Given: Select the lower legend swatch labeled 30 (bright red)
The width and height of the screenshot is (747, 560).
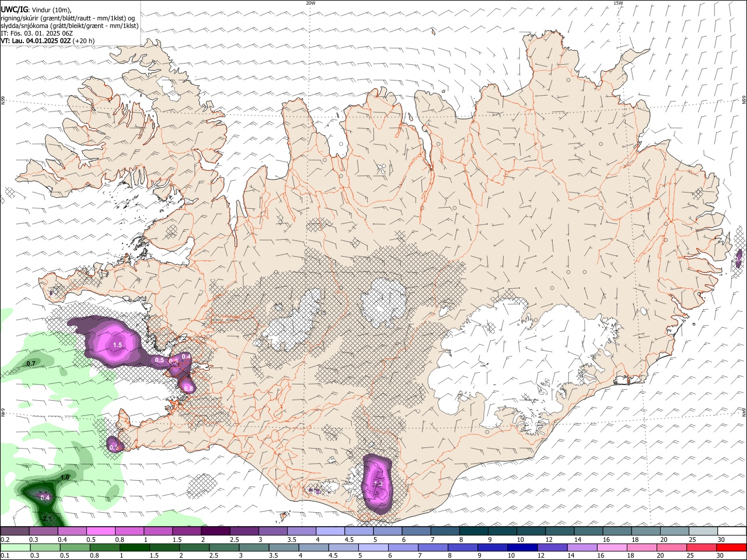Looking at the screenshot, I should (732, 547).
